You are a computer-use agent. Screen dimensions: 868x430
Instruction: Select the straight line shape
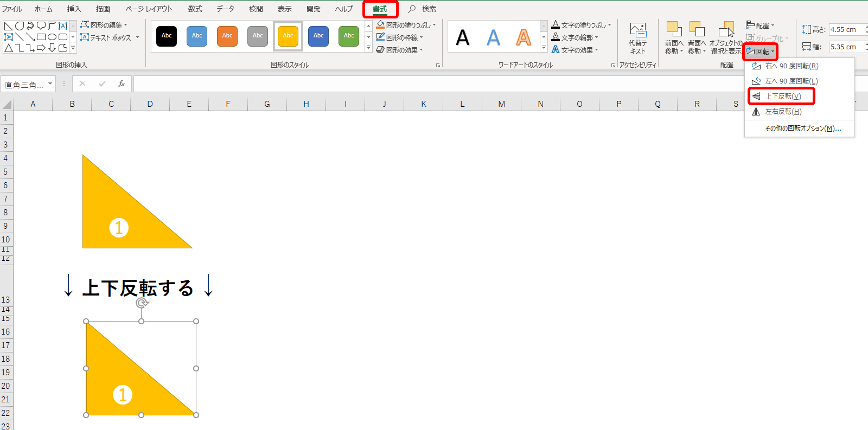tap(20, 37)
